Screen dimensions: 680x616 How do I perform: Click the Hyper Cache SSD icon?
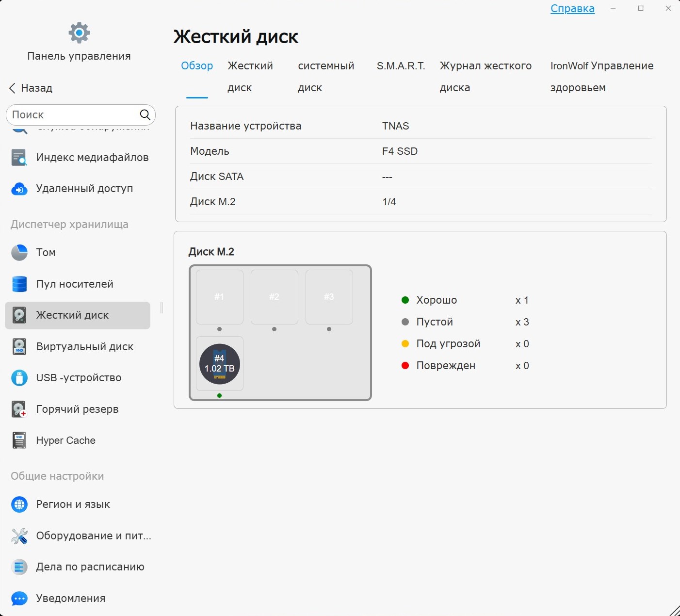pyautogui.click(x=19, y=440)
